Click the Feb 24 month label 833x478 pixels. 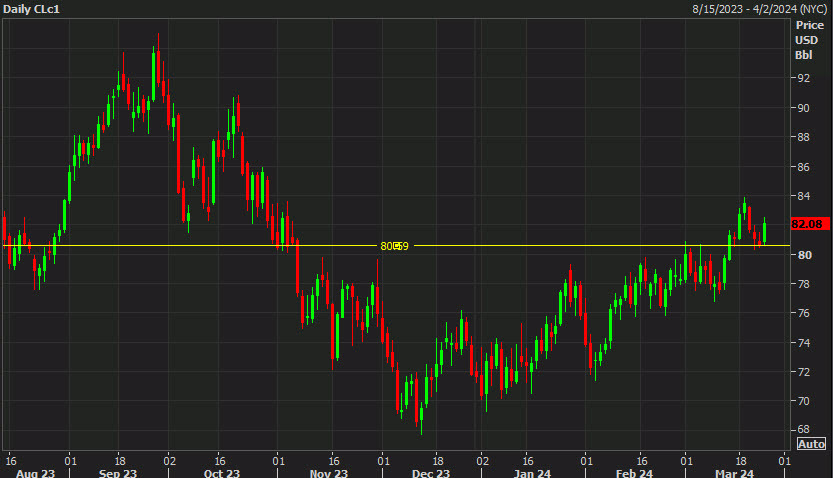pos(634,473)
